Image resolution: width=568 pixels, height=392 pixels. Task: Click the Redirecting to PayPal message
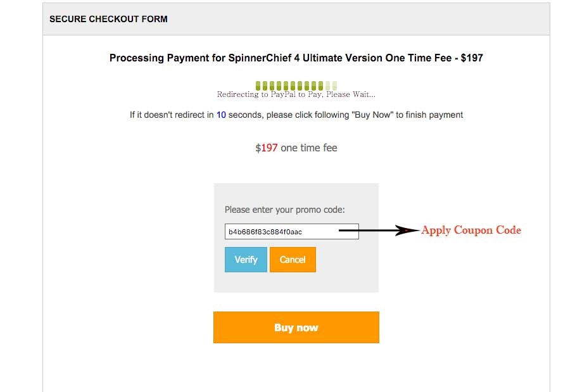click(x=296, y=95)
